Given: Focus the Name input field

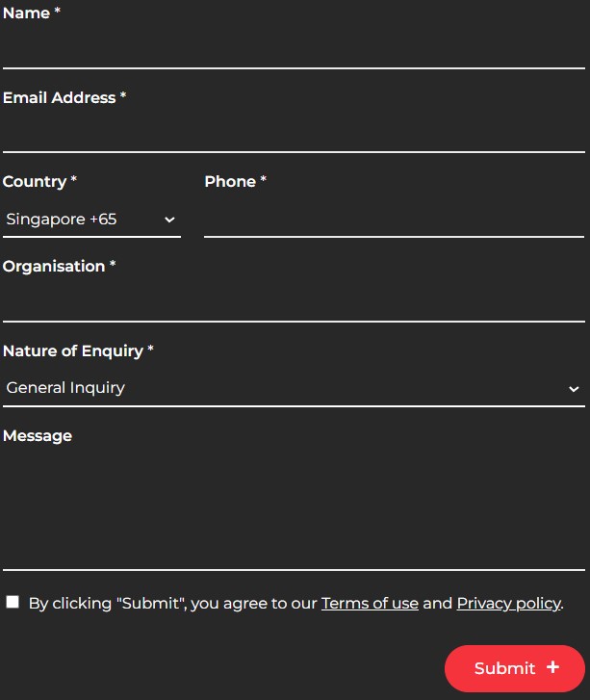Looking at the screenshot, I should (x=294, y=49).
